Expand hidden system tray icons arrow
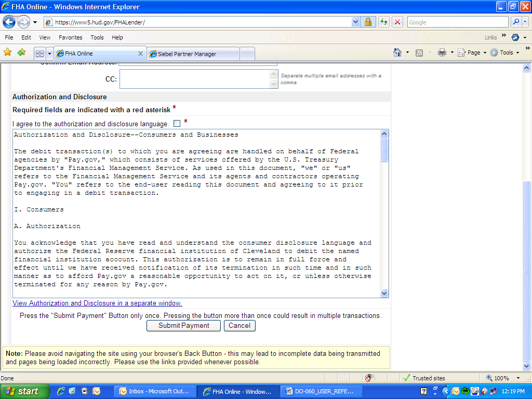Screen dimensions: 532x399 (x=446, y=391)
